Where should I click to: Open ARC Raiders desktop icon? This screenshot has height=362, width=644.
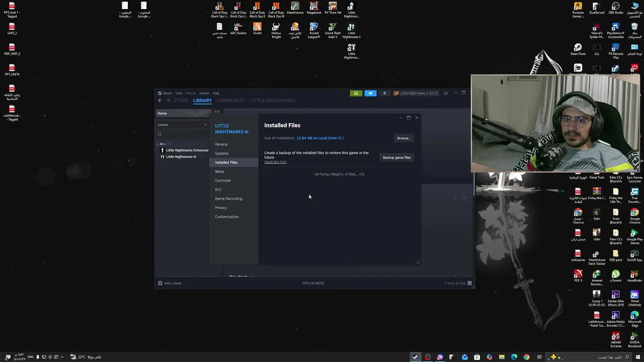coord(238,29)
